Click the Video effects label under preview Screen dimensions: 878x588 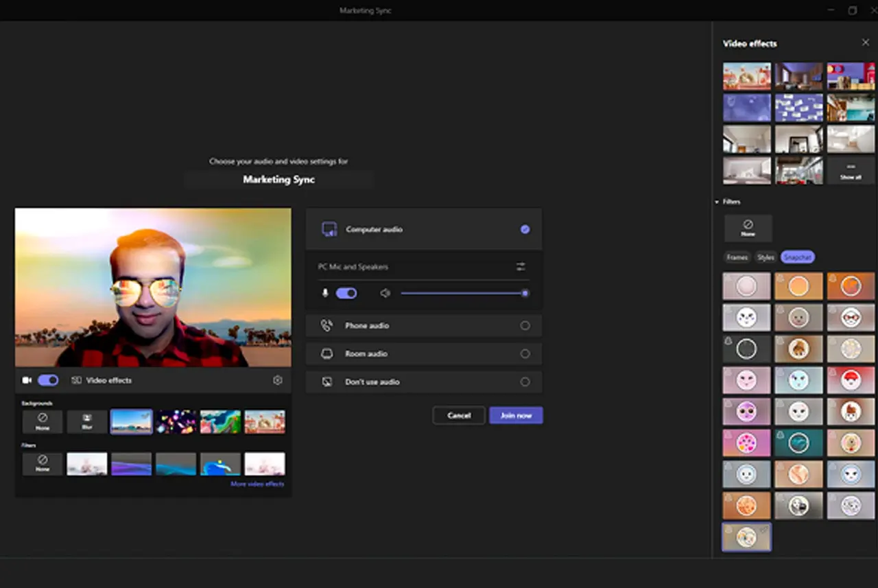109,380
